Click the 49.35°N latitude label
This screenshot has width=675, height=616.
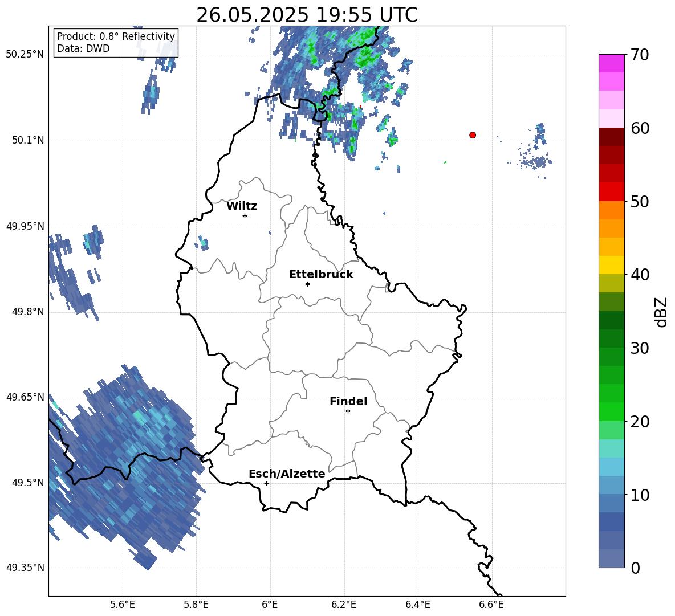click(x=25, y=568)
